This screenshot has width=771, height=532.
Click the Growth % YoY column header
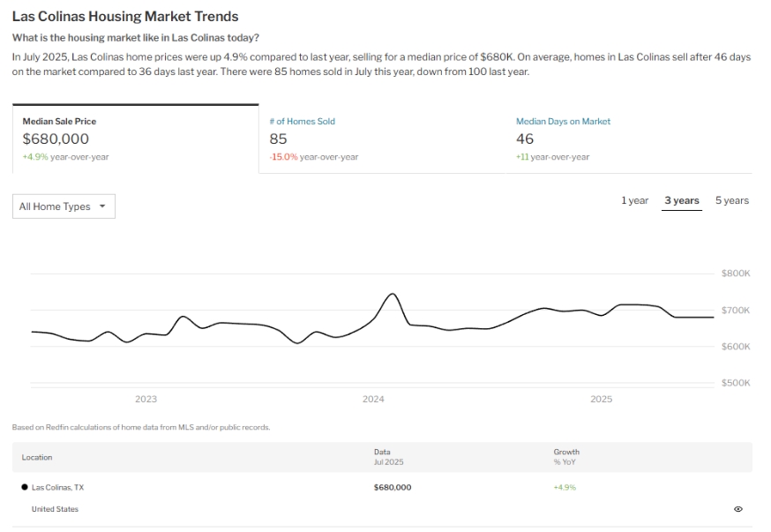tap(566, 457)
